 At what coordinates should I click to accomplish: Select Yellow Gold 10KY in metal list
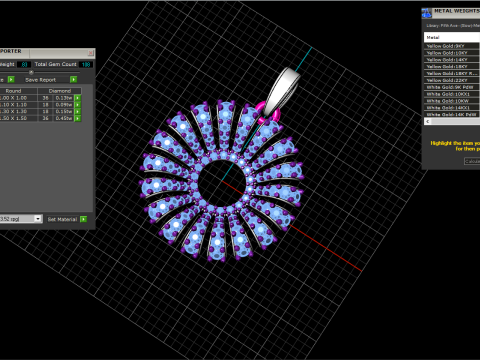[x=452, y=53]
